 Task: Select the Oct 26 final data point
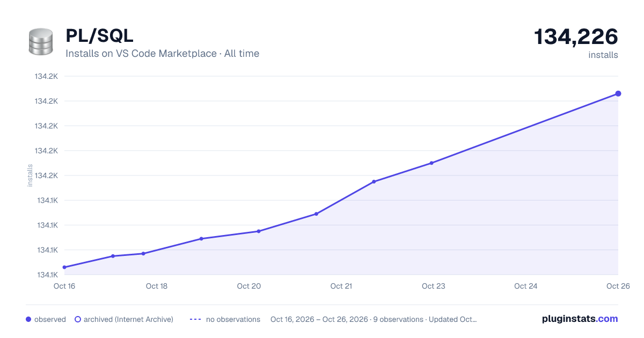[x=618, y=93]
